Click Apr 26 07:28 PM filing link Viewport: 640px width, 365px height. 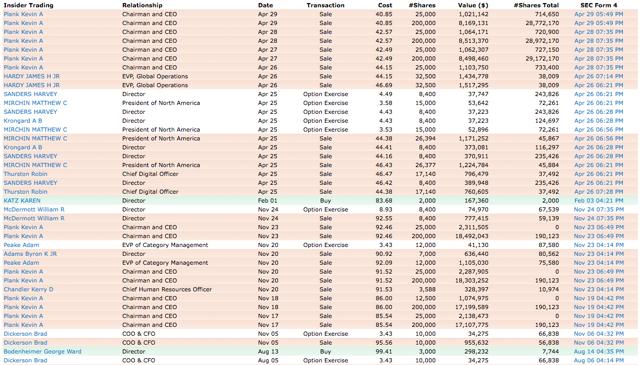click(599, 192)
